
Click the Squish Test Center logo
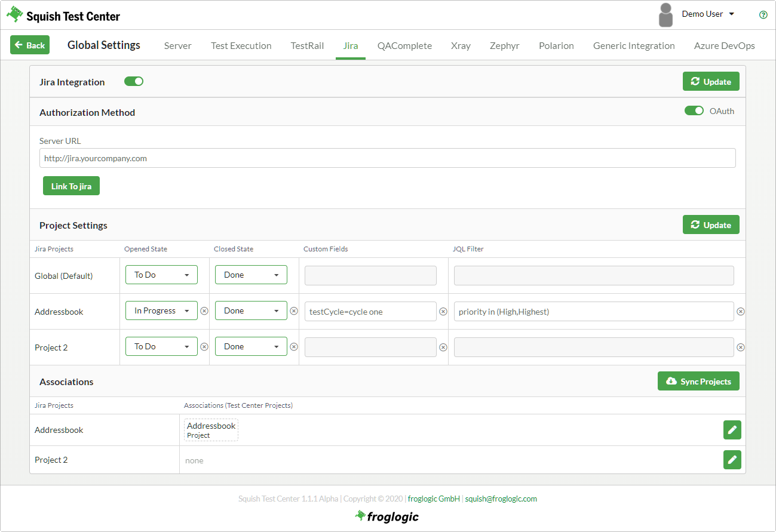click(63, 16)
